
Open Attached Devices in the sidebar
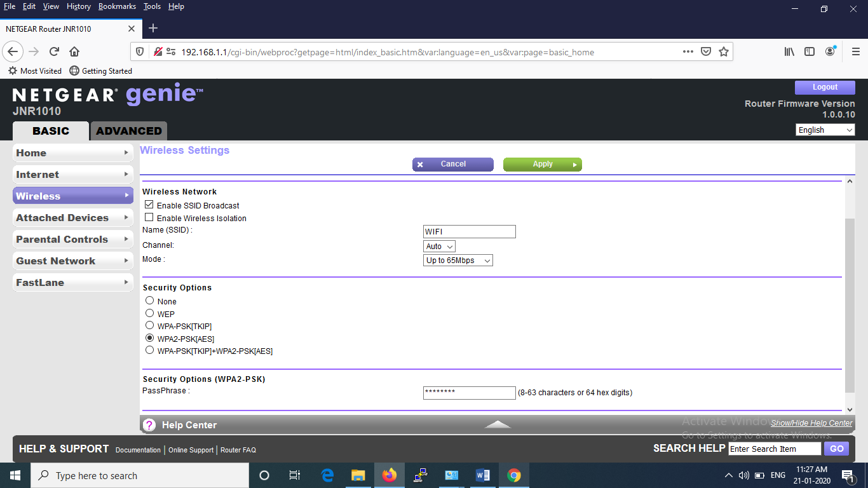coord(73,217)
